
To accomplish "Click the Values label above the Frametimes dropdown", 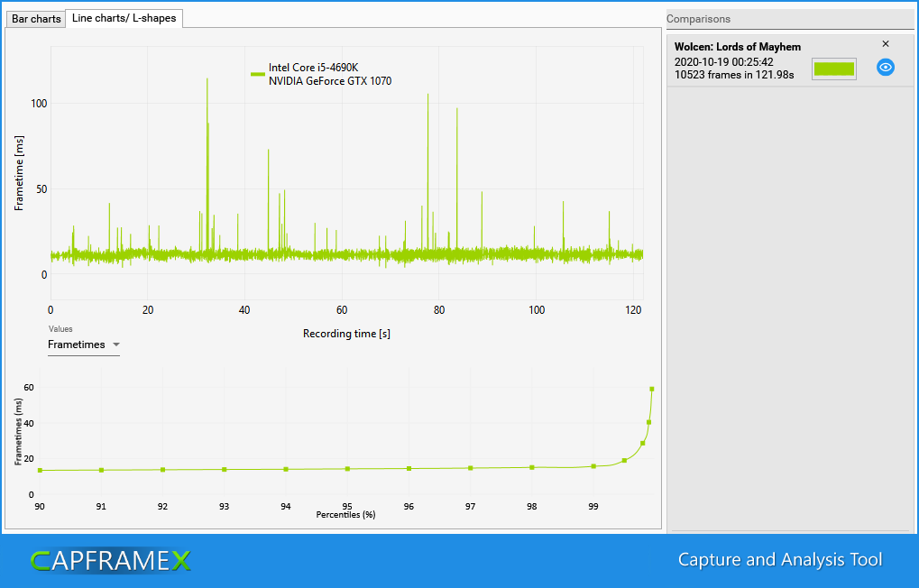I will [60, 329].
